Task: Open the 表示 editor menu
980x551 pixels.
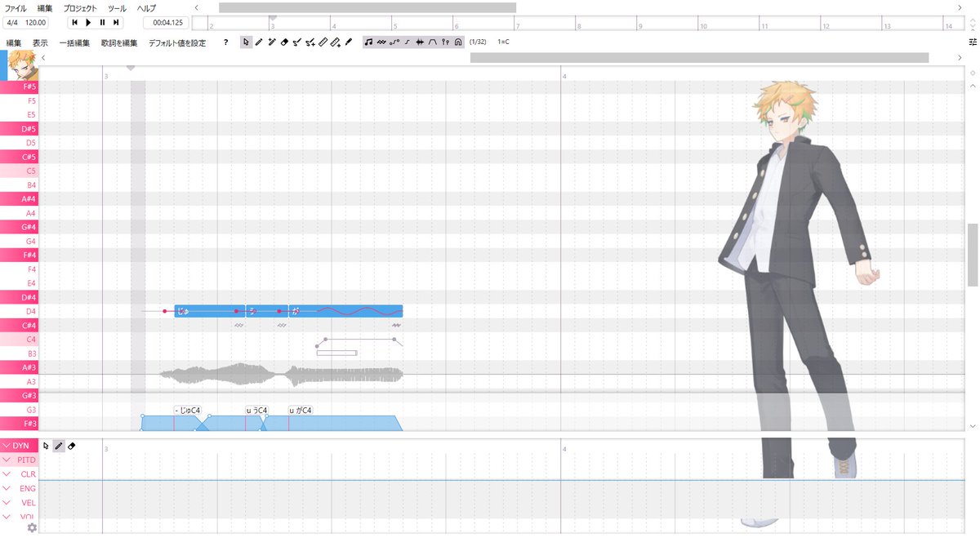Action: [40, 42]
